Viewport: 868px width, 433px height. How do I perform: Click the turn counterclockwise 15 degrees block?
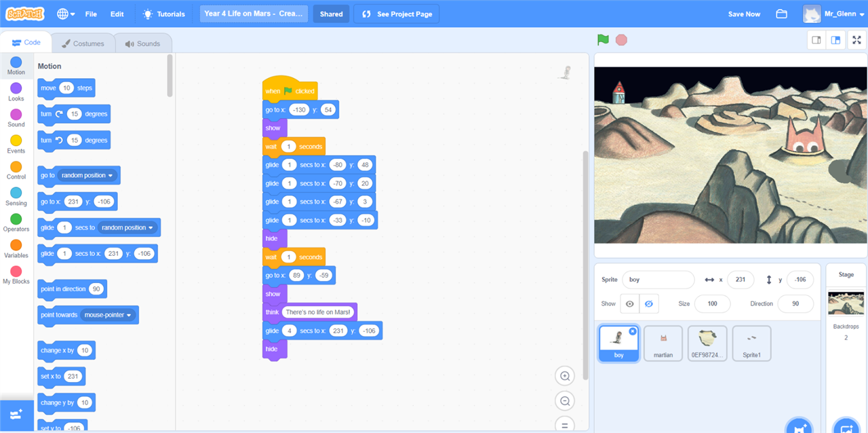(x=73, y=140)
